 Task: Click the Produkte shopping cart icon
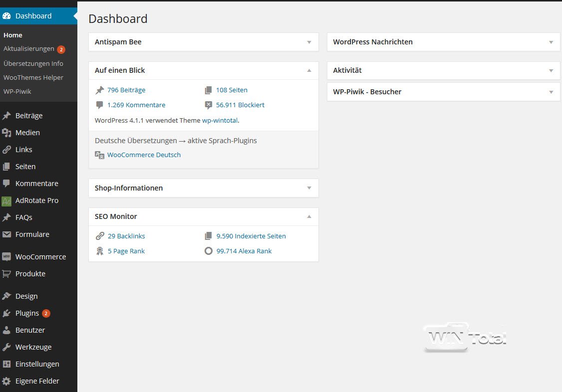6,274
